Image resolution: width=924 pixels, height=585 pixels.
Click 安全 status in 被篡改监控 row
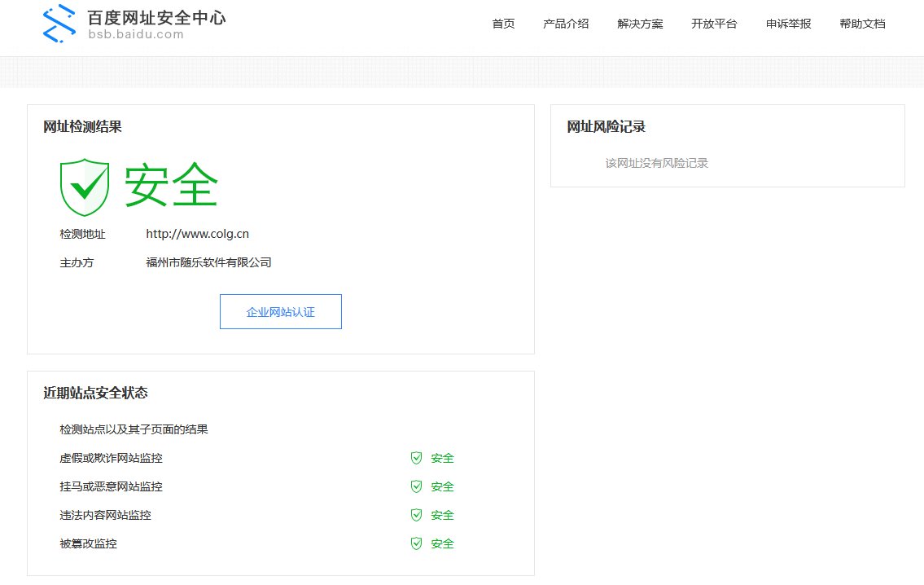[443, 543]
